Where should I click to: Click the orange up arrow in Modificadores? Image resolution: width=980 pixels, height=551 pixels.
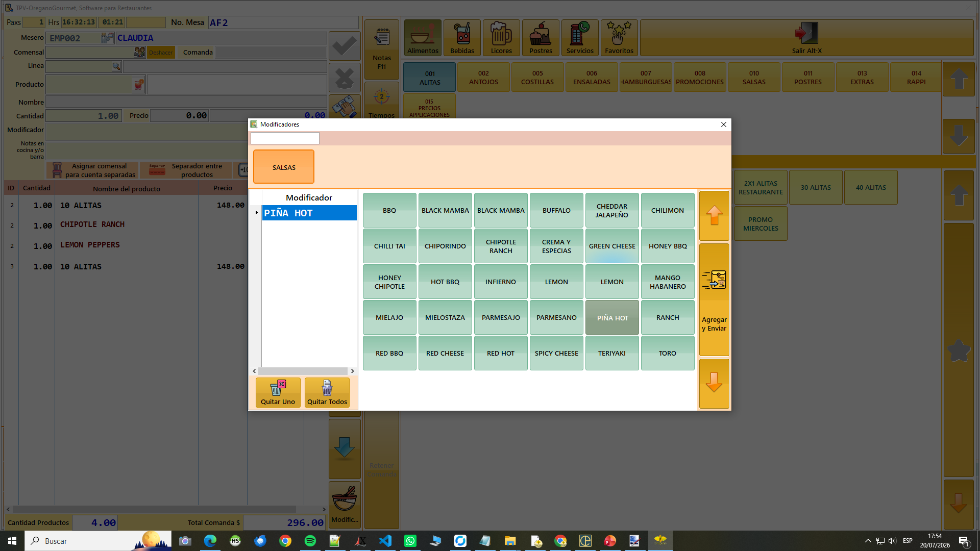point(714,215)
